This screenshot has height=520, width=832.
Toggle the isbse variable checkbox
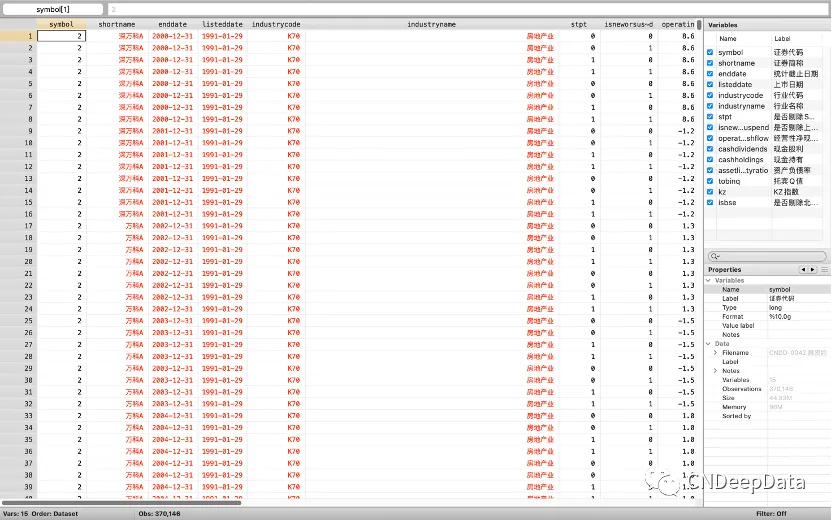click(x=710, y=202)
